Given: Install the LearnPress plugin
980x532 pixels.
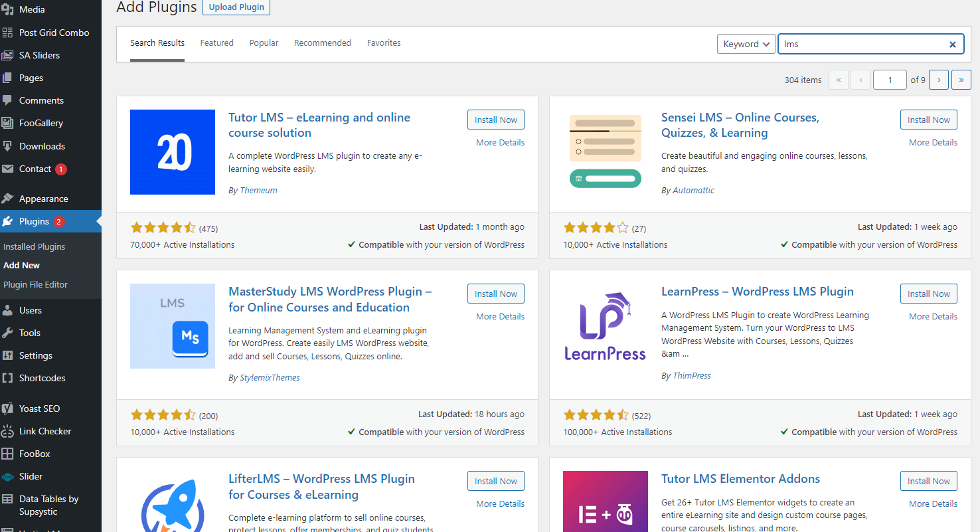Looking at the screenshot, I should (929, 294).
